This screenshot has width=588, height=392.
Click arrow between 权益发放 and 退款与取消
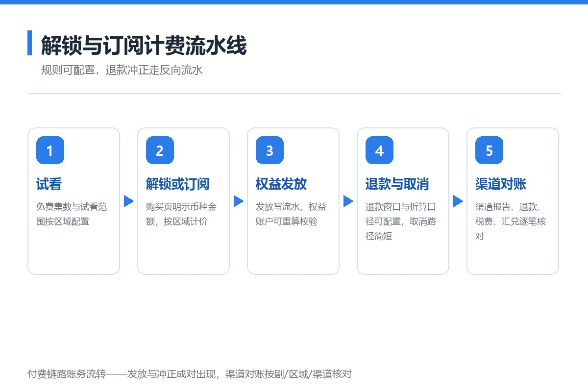[x=348, y=201]
